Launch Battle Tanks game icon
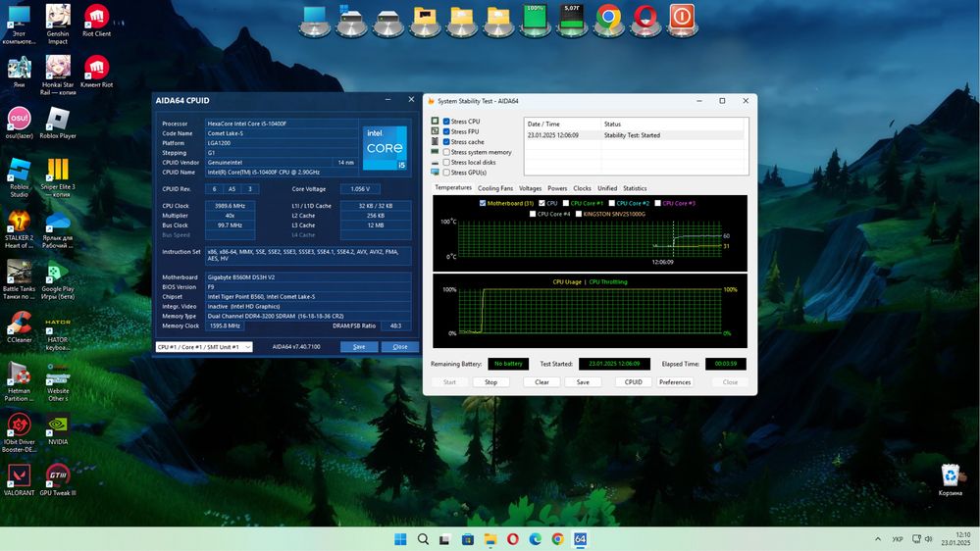 point(20,279)
